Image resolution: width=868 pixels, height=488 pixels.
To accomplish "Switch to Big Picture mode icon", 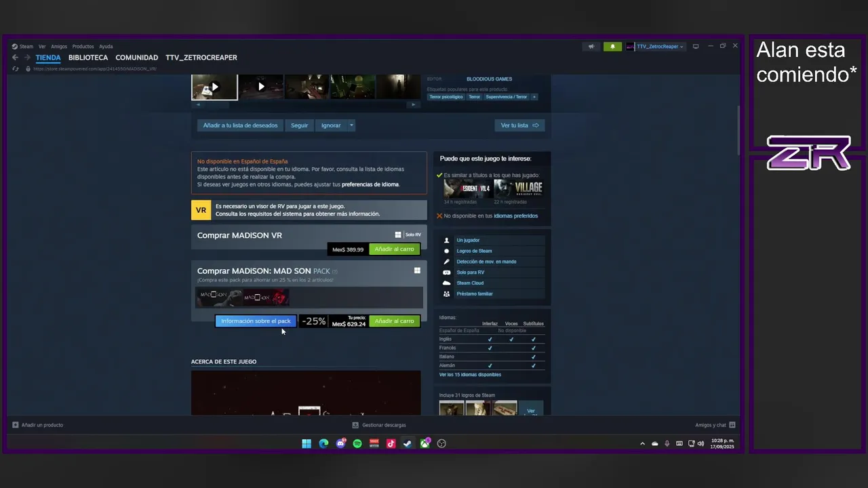I will pos(695,47).
